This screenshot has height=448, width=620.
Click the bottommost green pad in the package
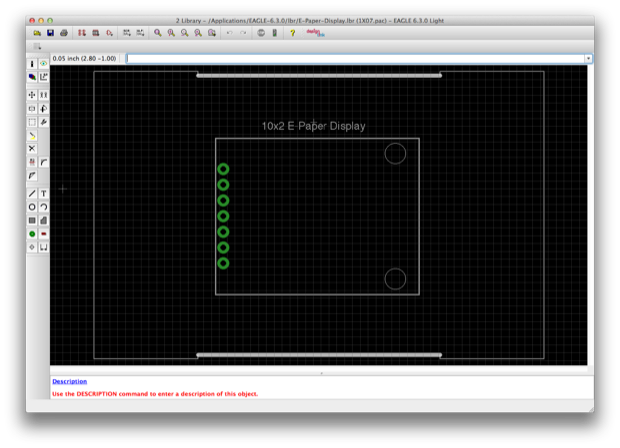(x=223, y=263)
